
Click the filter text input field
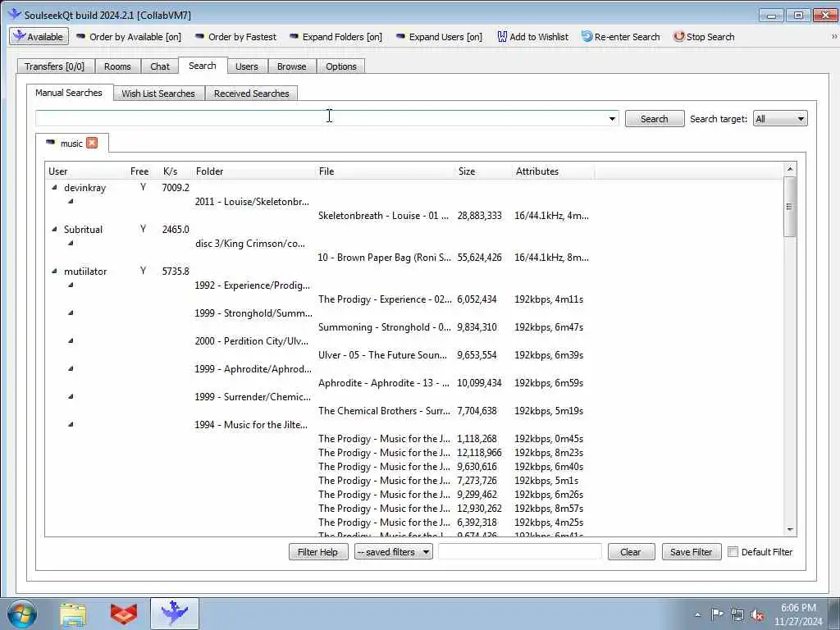point(519,552)
